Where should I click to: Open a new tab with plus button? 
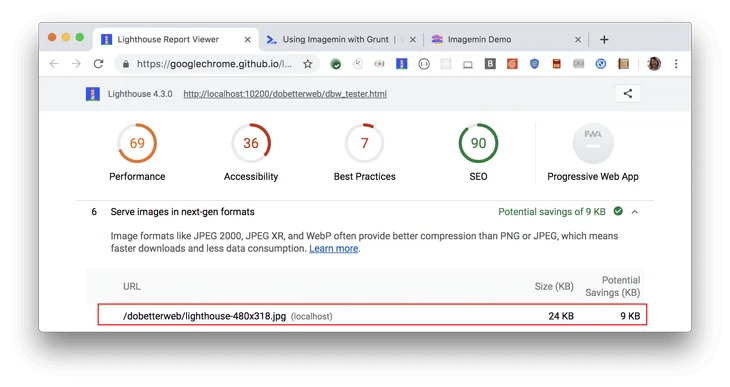(x=604, y=40)
